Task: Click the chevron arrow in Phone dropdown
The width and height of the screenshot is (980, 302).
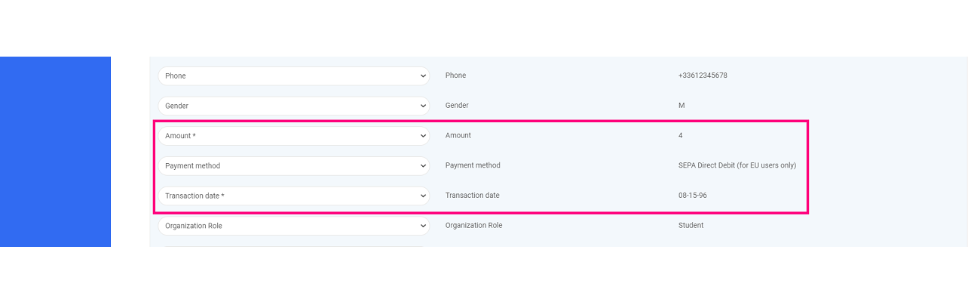Action: [423, 75]
